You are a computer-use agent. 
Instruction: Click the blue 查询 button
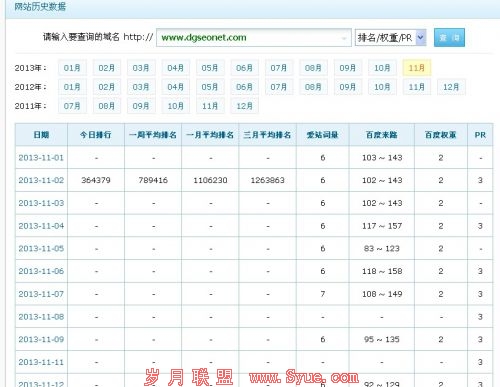click(x=449, y=38)
